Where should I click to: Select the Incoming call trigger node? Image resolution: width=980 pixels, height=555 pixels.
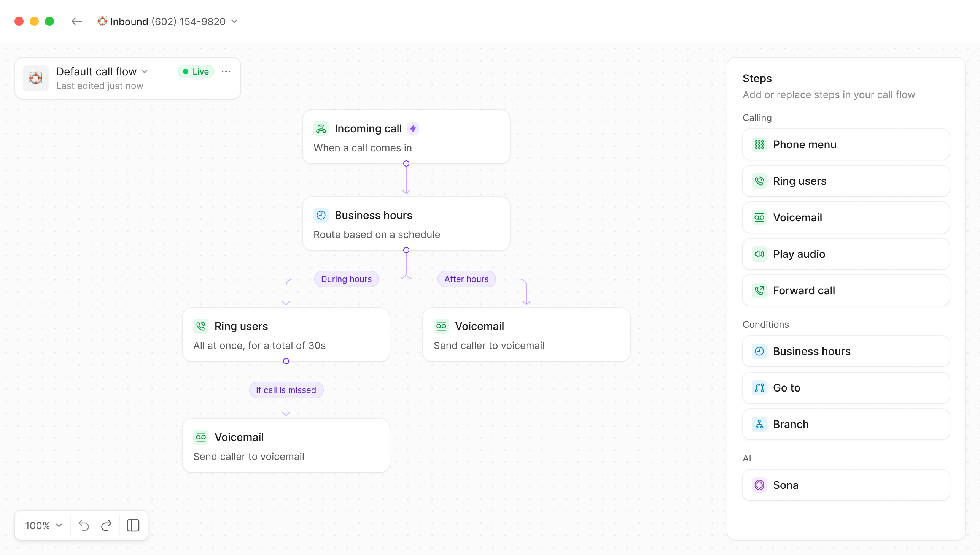click(406, 137)
